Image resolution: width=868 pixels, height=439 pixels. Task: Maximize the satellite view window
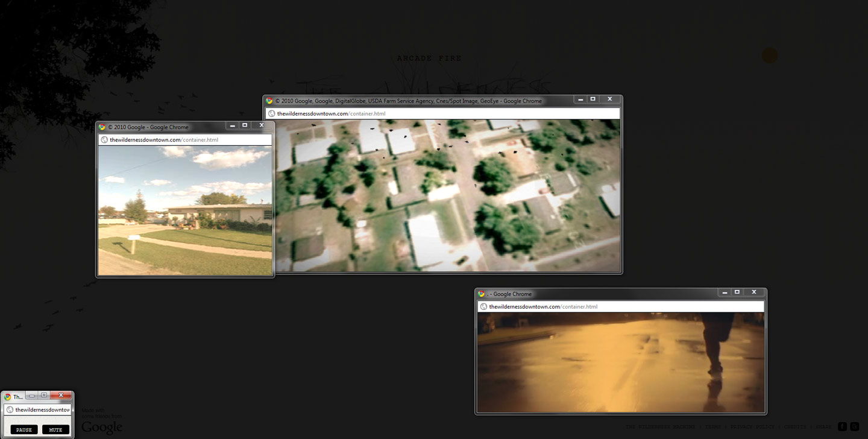[593, 99]
